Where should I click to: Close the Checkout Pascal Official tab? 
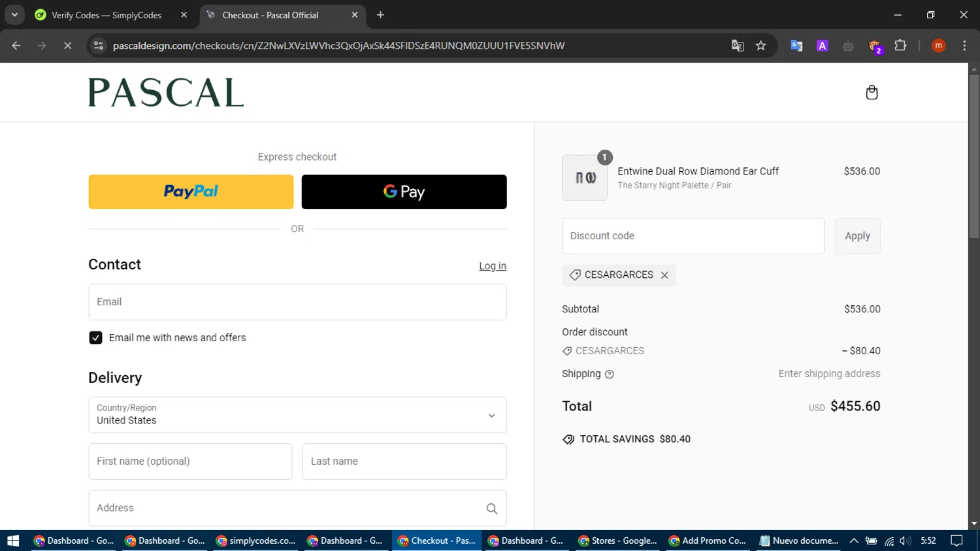pyautogui.click(x=355, y=15)
